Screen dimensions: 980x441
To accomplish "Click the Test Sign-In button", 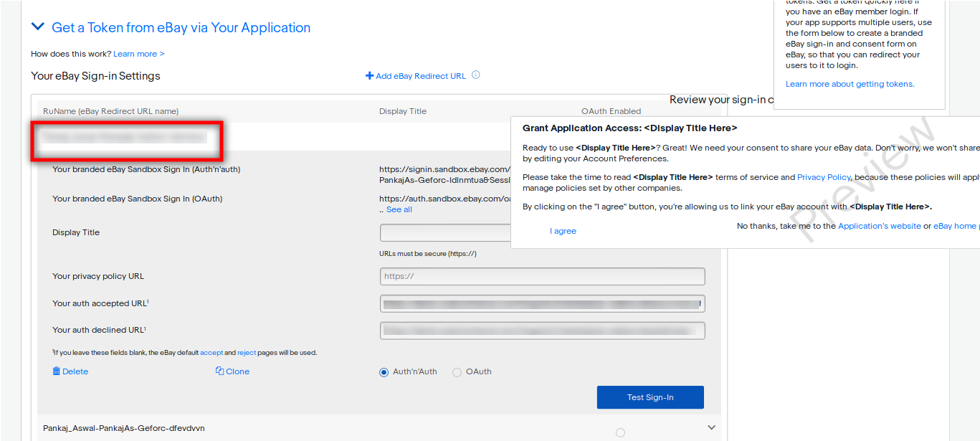I will (x=650, y=397).
